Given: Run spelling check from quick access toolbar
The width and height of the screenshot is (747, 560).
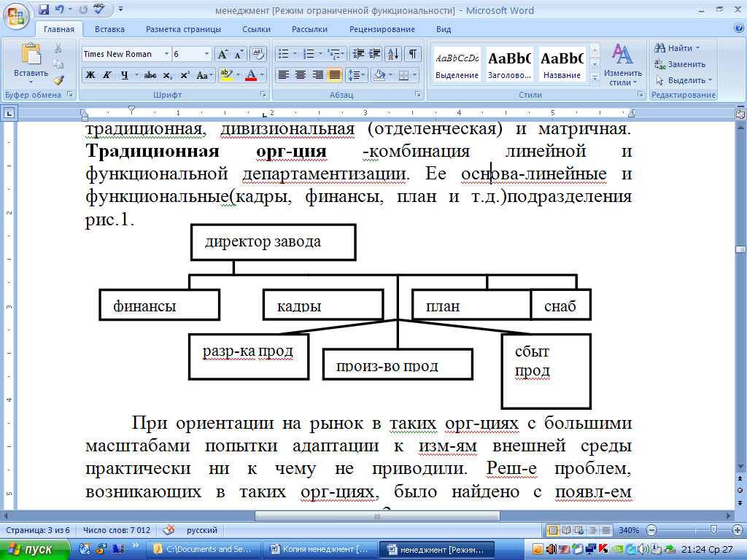Looking at the screenshot, I should coord(99,9).
